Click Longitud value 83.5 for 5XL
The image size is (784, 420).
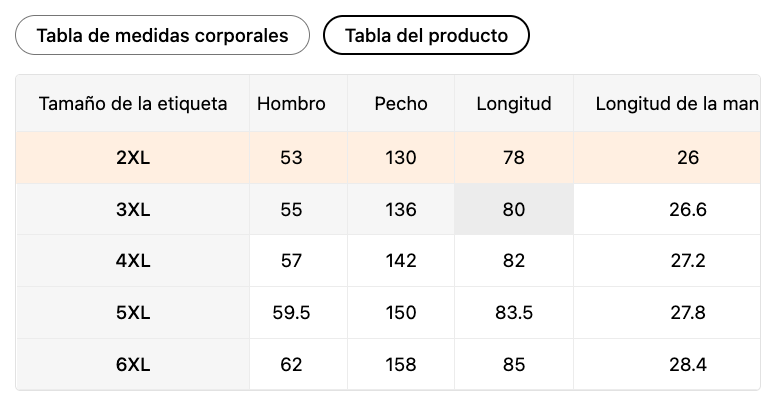tap(514, 313)
